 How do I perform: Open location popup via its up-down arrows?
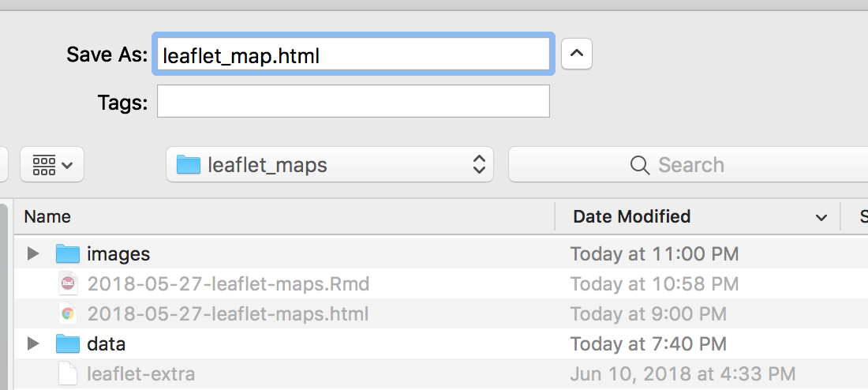478,165
